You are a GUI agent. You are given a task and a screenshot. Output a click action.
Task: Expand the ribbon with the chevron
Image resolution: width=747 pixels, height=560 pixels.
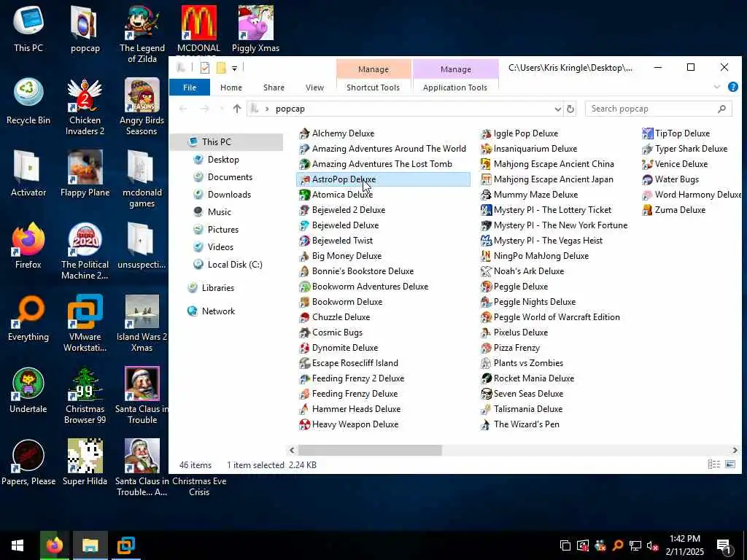coord(716,87)
